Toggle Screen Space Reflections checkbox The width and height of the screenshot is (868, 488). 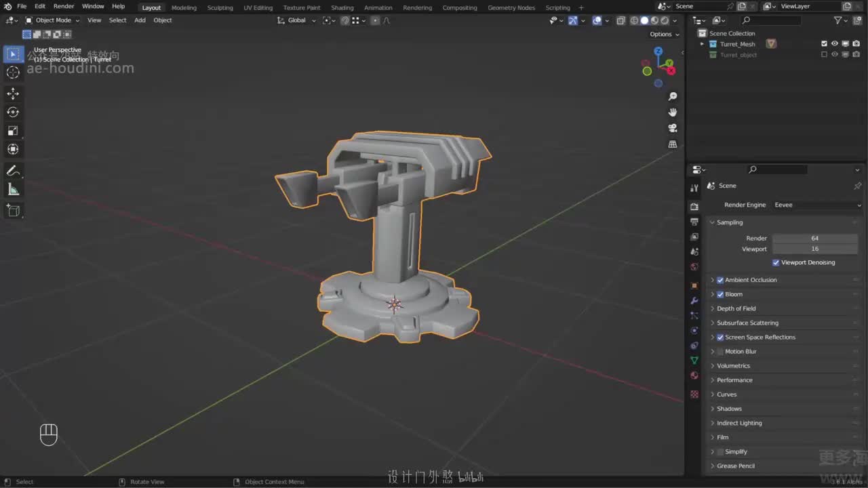point(720,337)
